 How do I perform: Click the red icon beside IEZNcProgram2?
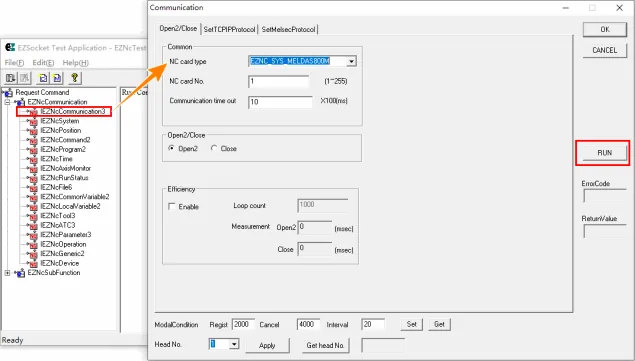tap(33, 150)
